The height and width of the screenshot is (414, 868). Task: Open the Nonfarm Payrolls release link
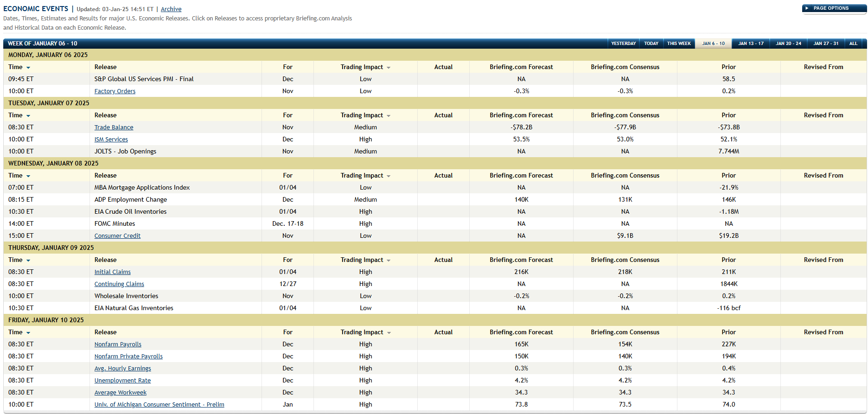(118, 344)
